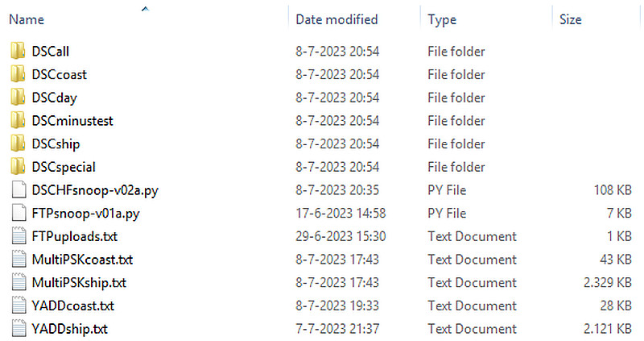The width and height of the screenshot is (644, 341).
Task: Click the MultiPSKcoast.txt document icon
Action: (x=19, y=260)
